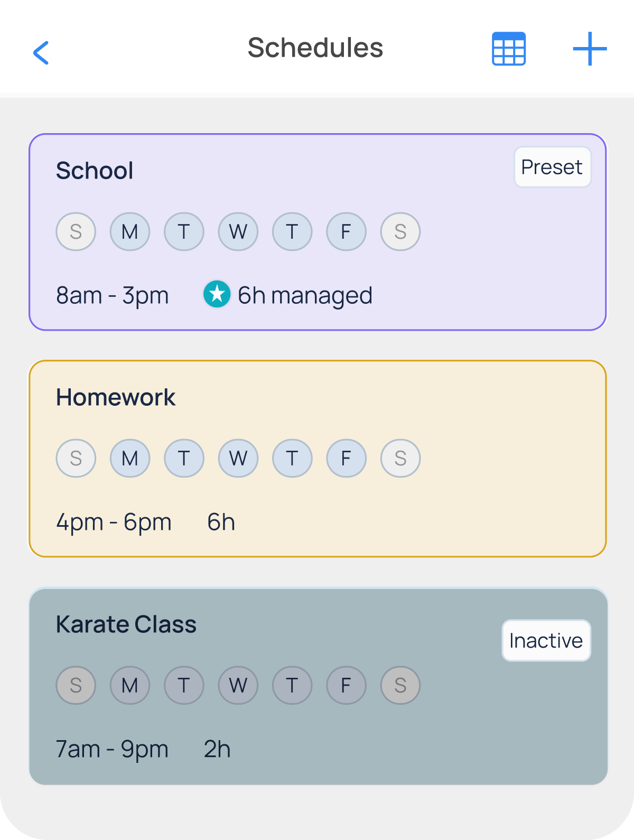Image resolution: width=634 pixels, height=840 pixels.
Task: Add a new schedule with plus icon
Action: pos(590,49)
